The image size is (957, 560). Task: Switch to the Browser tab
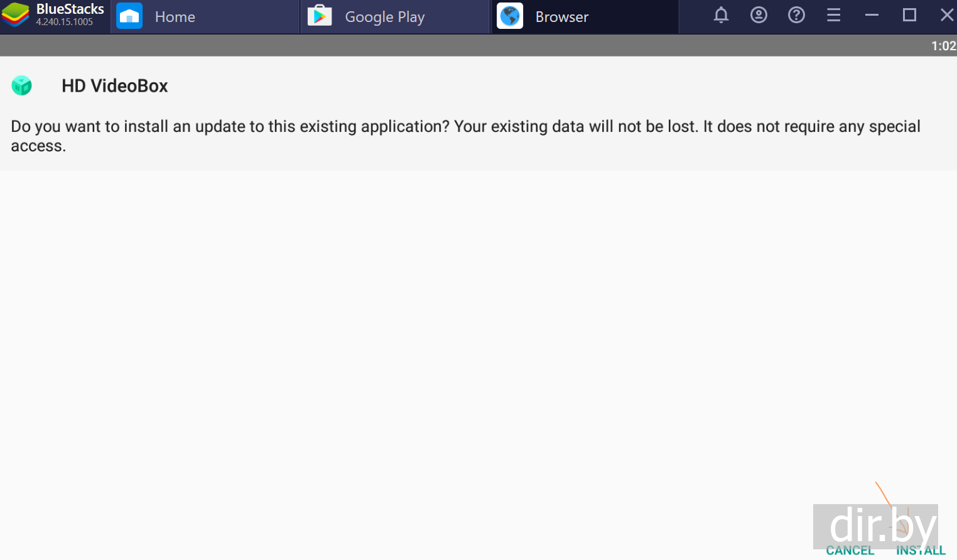[561, 17]
